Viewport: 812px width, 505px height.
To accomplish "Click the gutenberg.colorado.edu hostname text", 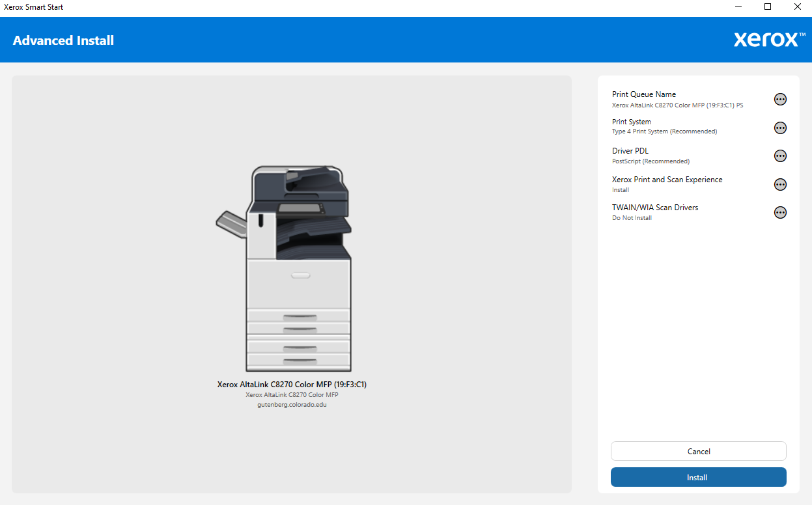I will click(292, 405).
